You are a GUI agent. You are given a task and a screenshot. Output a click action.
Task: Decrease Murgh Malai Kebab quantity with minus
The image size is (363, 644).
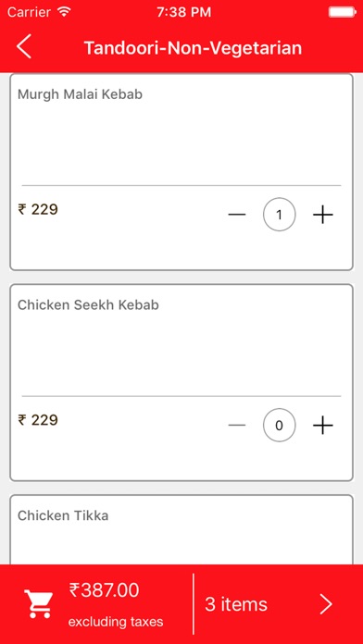point(237,215)
